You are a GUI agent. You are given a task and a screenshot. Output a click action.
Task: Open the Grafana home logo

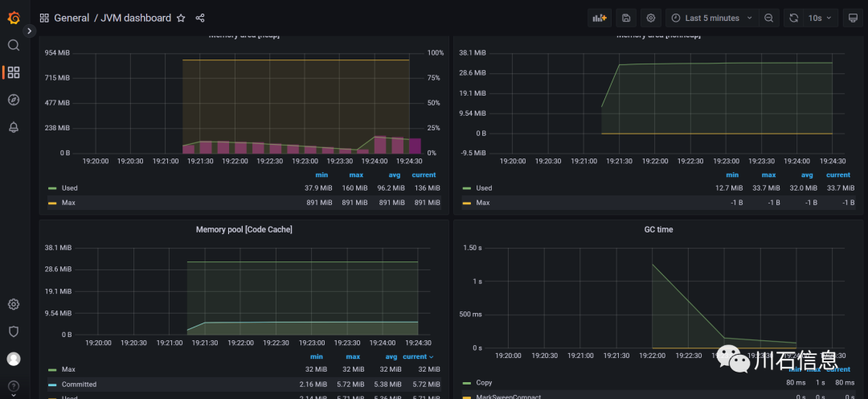tap(14, 18)
